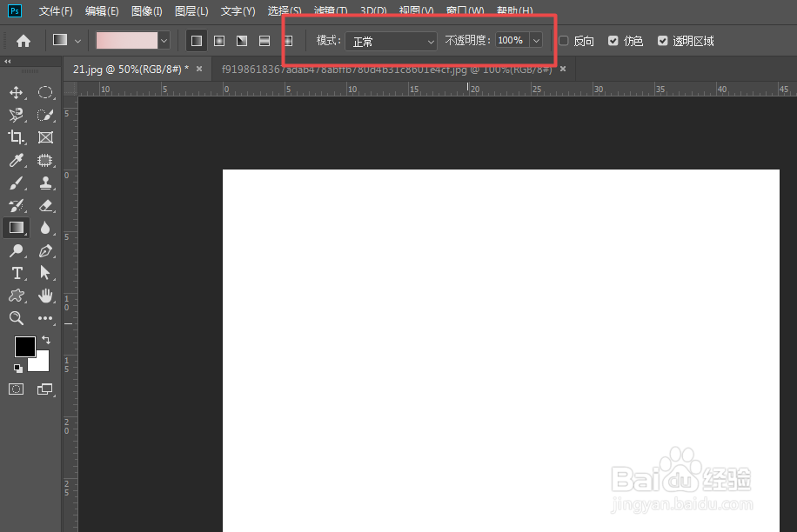Uncheck the 透明区域 (Transparency) checkbox
Image resolution: width=797 pixels, height=532 pixels.
click(662, 41)
